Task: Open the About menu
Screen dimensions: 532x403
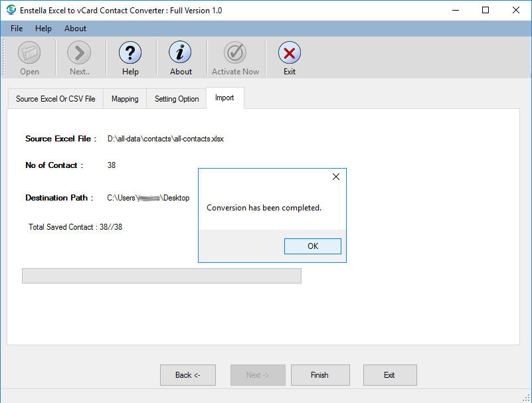Action: coord(75,29)
